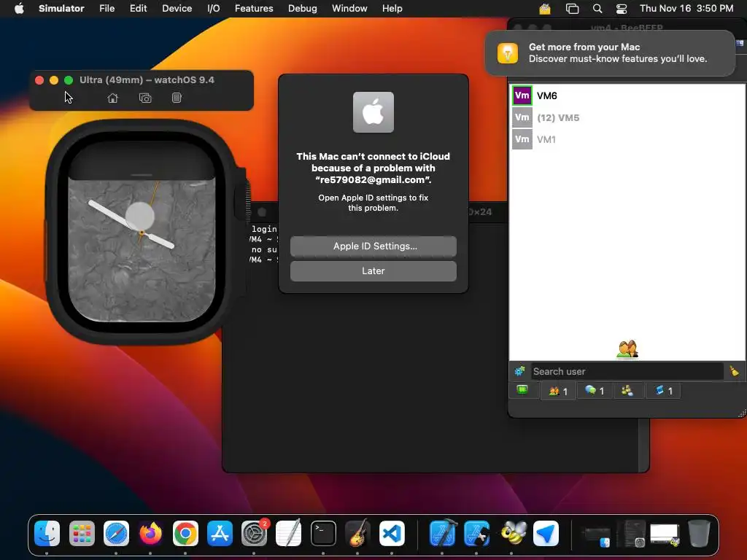Open the App Store from the Dock
Image resolution: width=747 pixels, height=560 pixels.
[220, 533]
